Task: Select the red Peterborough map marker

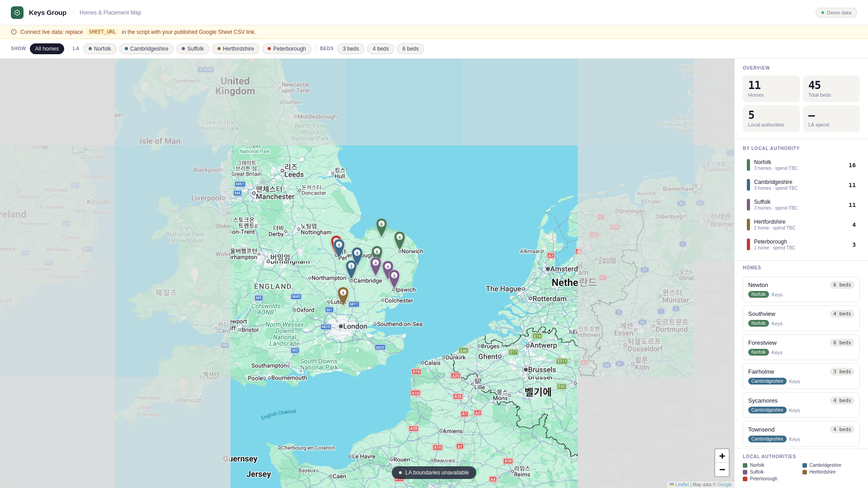Action: tap(334, 240)
